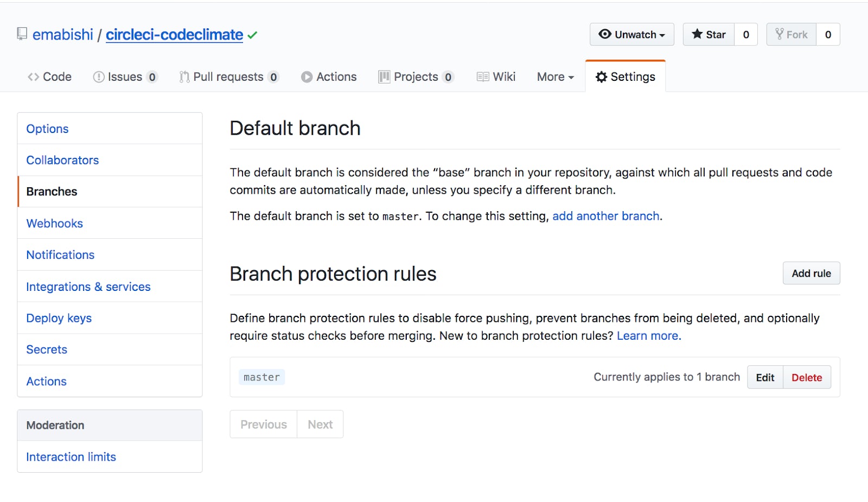868x502 pixels.
Task: Open the Issues tab
Action: (125, 77)
